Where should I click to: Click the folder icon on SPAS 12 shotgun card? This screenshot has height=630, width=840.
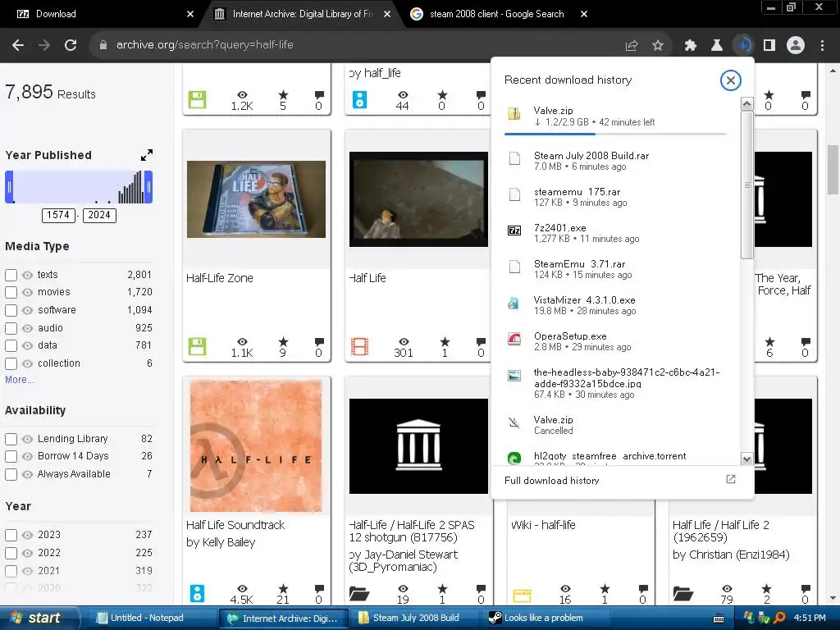[x=359, y=594]
